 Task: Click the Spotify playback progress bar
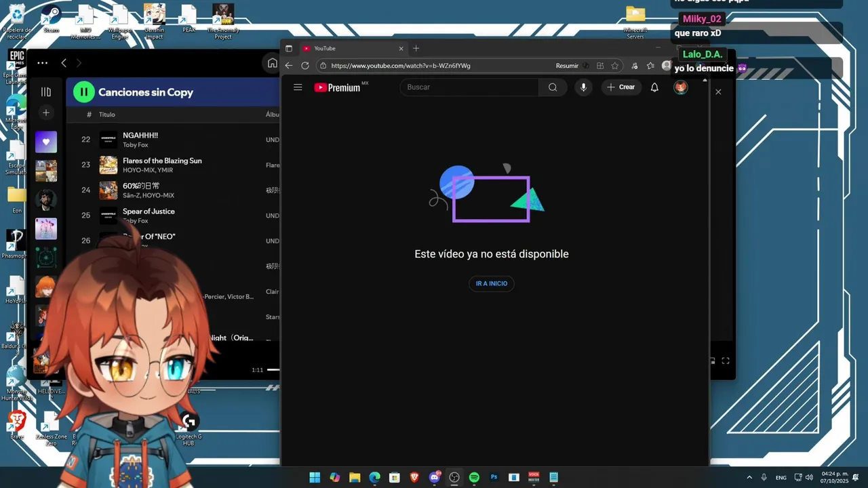point(273,369)
